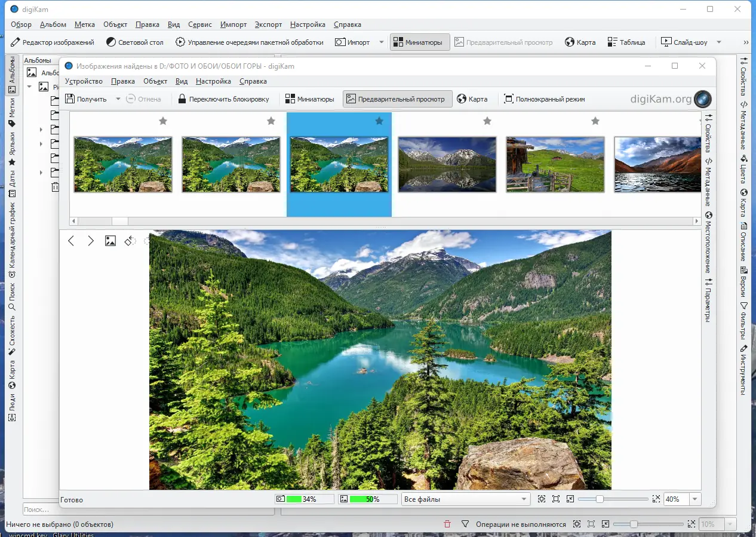The width and height of the screenshot is (756, 537).
Task: Go to previous image arrow in preview
Action: coord(71,241)
